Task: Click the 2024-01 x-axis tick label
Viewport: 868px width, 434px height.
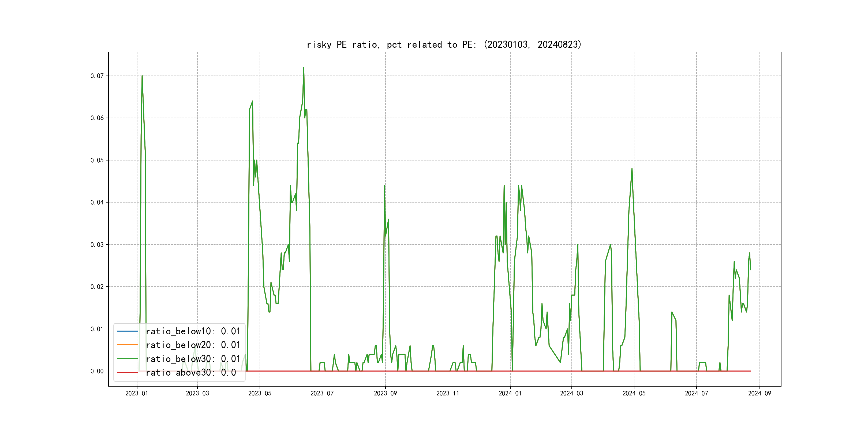Action: tap(510, 393)
